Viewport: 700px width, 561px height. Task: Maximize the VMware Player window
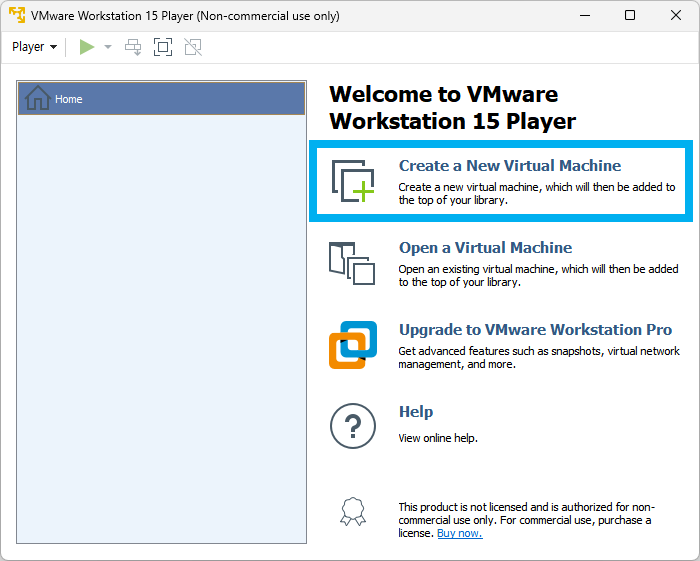pos(630,15)
